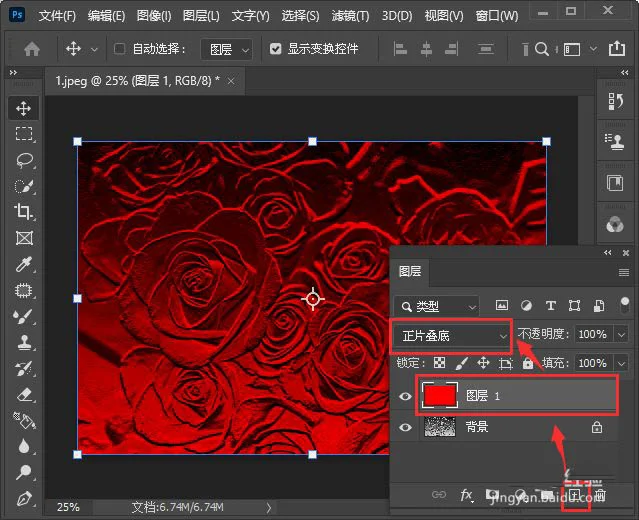
Task: Open the 正片叠底 blend mode dropdown
Action: click(452, 336)
